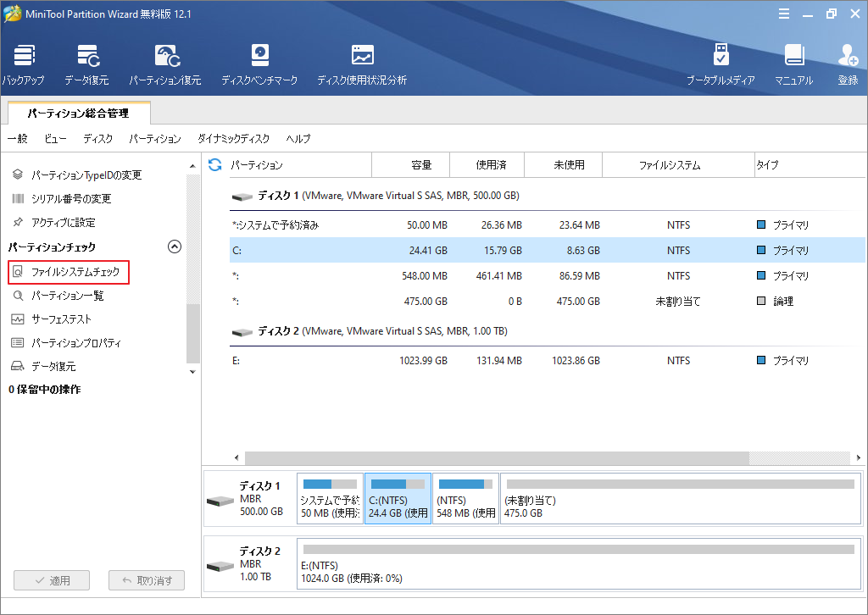
Task: Click the 取り消す undo button
Action: (147, 580)
